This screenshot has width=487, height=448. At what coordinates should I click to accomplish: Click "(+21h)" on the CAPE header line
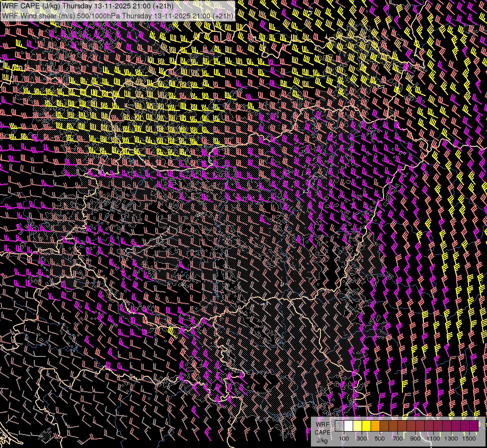tap(162, 6)
